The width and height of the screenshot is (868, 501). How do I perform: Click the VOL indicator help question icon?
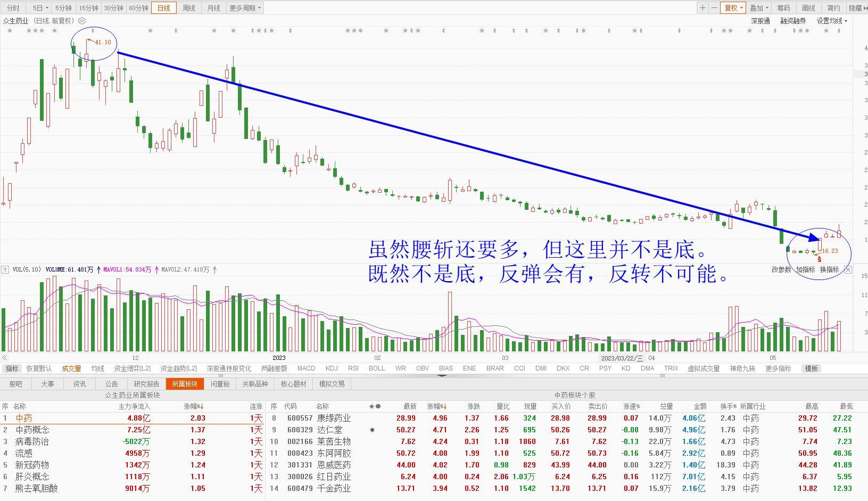coord(5,269)
